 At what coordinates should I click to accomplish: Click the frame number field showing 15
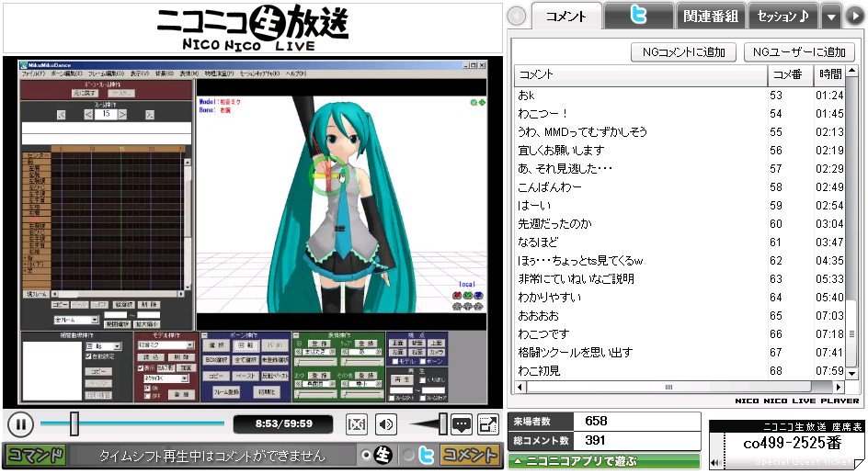point(106,114)
